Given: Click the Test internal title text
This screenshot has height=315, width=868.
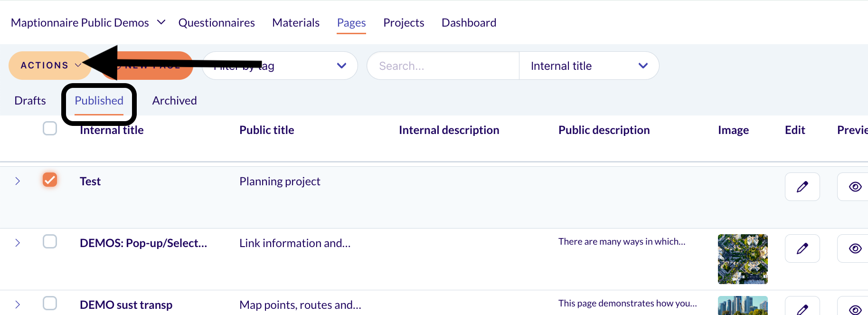Looking at the screenshot, I should tap(90, 181).
